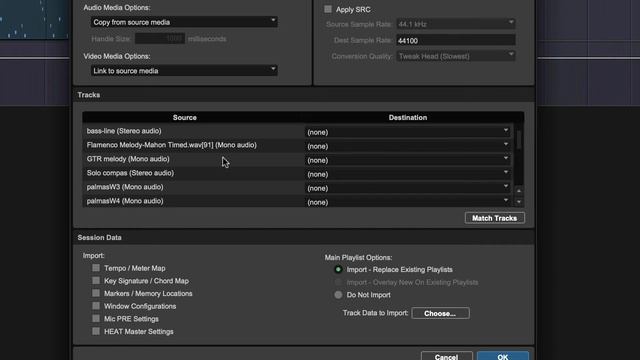Select the Solo compas (Stereo audio) source track
640x360 pixels.
130,173
